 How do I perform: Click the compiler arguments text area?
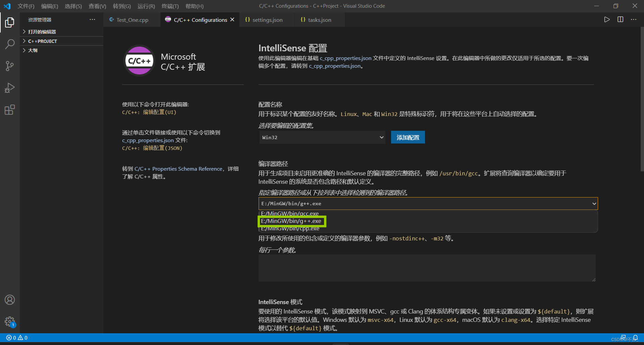[x=427, y=268]
